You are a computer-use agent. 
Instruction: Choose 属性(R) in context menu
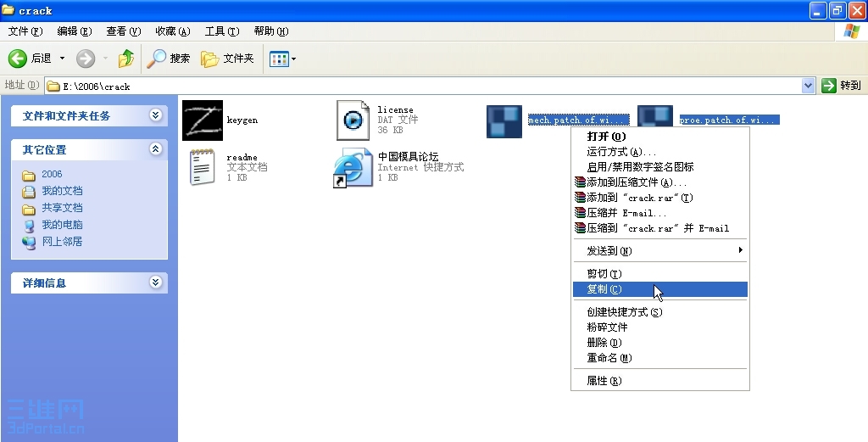point(659,381)
